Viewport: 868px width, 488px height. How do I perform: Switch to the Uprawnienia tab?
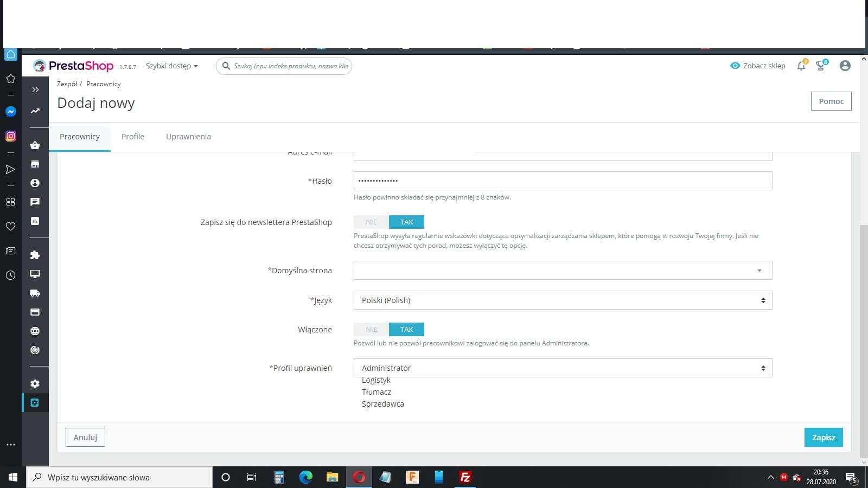pos(188,137)
